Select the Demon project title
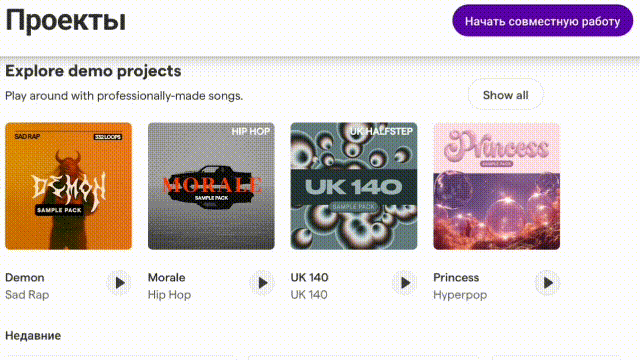The width and height of the screenshot is (640, 360). (x=24, y=278)
